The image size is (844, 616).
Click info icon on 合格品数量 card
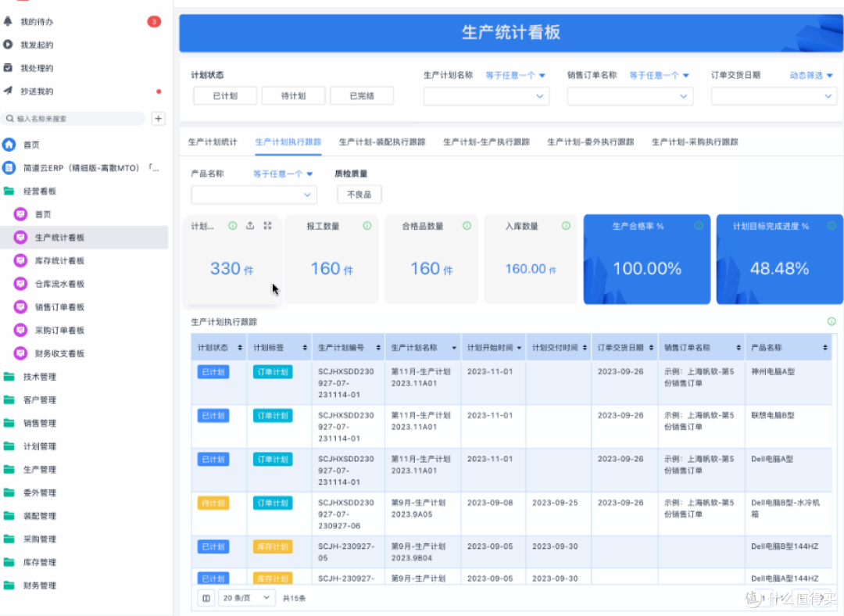(x=467, y=226)
